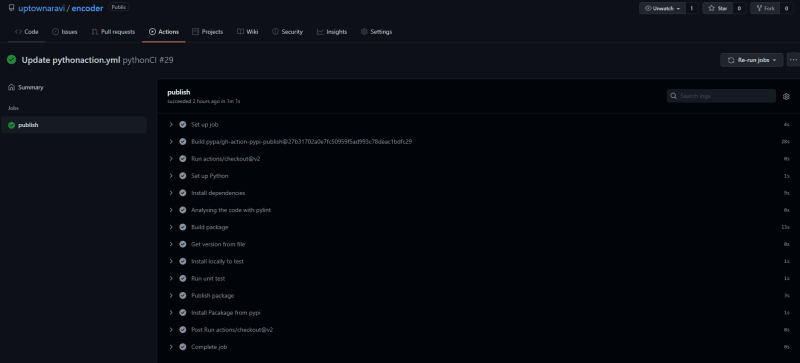The width and height of the screenshot is (800, 363).
Task: Open the Re-run jobs dropdown
Action: [x=752, y=60]
